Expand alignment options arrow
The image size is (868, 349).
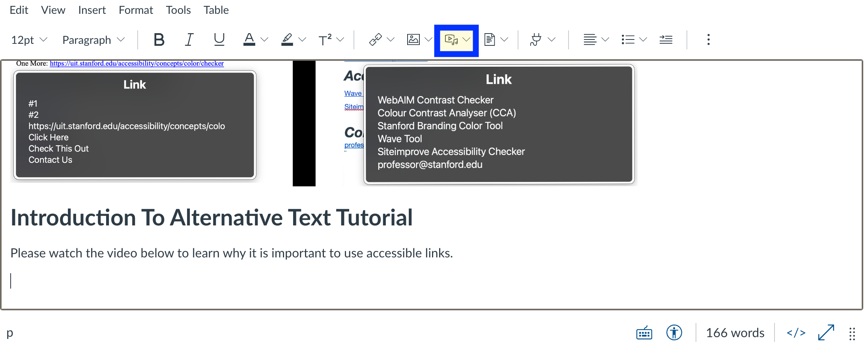tap(605, 39)
